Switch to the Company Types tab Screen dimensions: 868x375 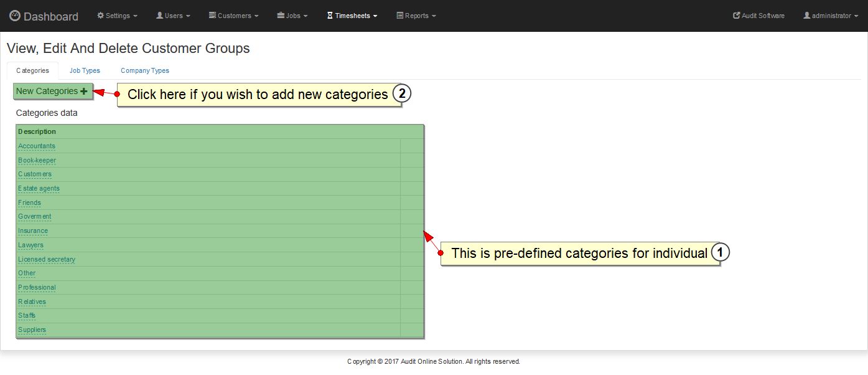pos(145,70)
